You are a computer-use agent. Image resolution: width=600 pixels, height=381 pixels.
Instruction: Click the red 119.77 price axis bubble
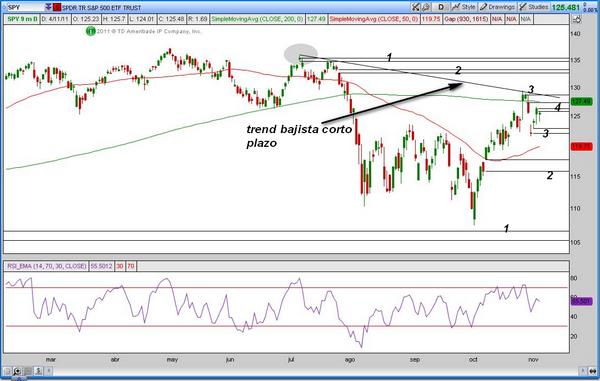[582, 147]
